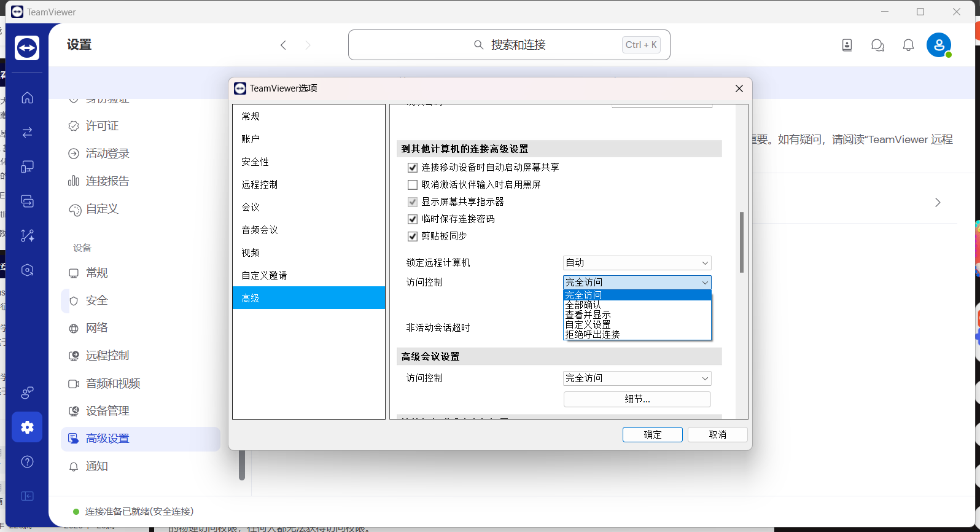
Task: Open 许可证 settings page
Action: (x=141, y=126)
